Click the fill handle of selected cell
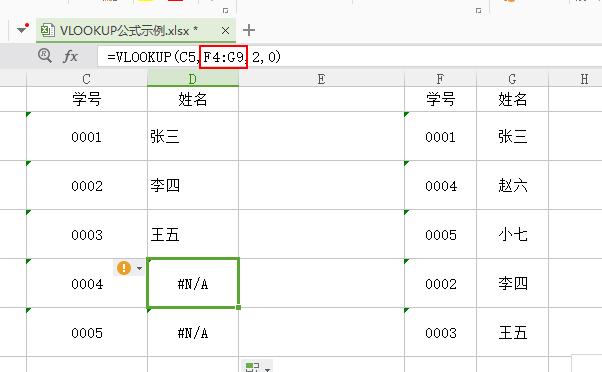This screenshot has height=372, width=602. (x=239, y=307)
